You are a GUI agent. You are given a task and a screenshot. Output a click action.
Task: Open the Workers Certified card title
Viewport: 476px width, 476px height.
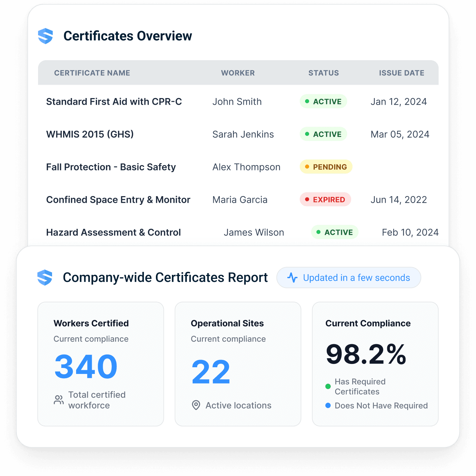click(91, 323)
